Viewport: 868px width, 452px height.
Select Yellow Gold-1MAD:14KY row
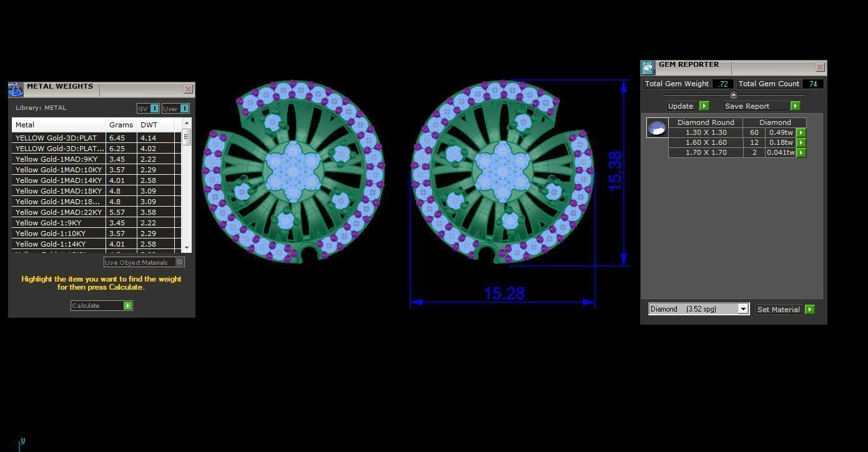[96, 180]
